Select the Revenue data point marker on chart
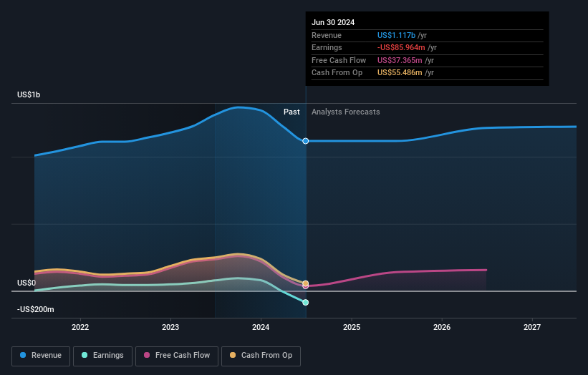The width and height of the screenshot is (588, 375). [306, 141]
